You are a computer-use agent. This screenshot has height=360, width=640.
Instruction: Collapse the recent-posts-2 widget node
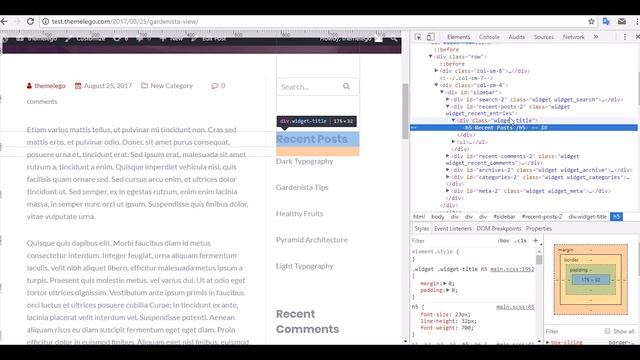[x=448, y=106]
